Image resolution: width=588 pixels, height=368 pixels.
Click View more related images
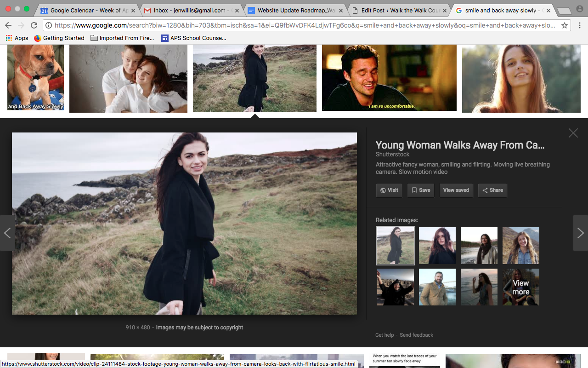(520, 287)
